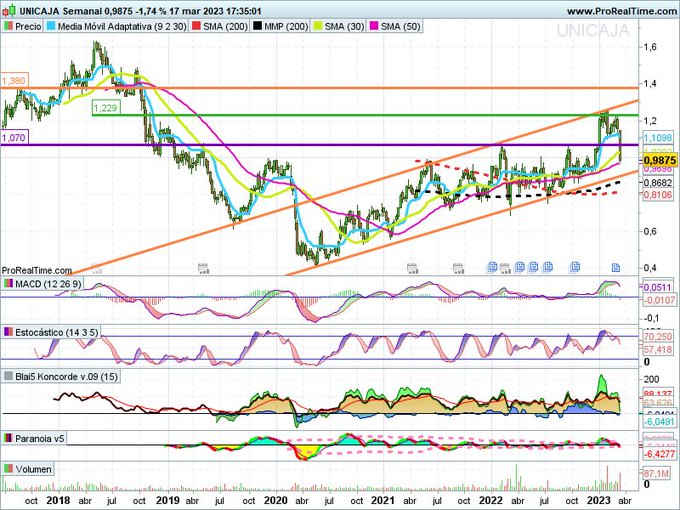Click the 0,0511 MACD value tag
The image size is (680, 510).
point(657,288)
